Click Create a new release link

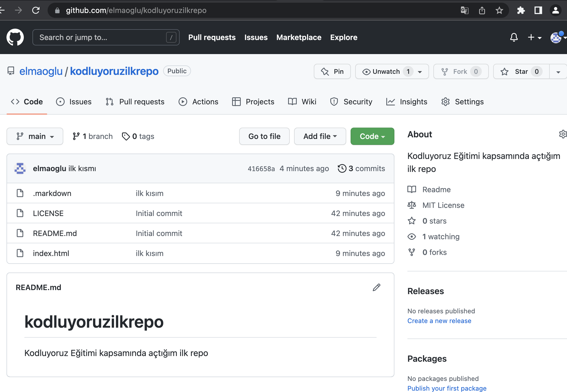[439, 321]
